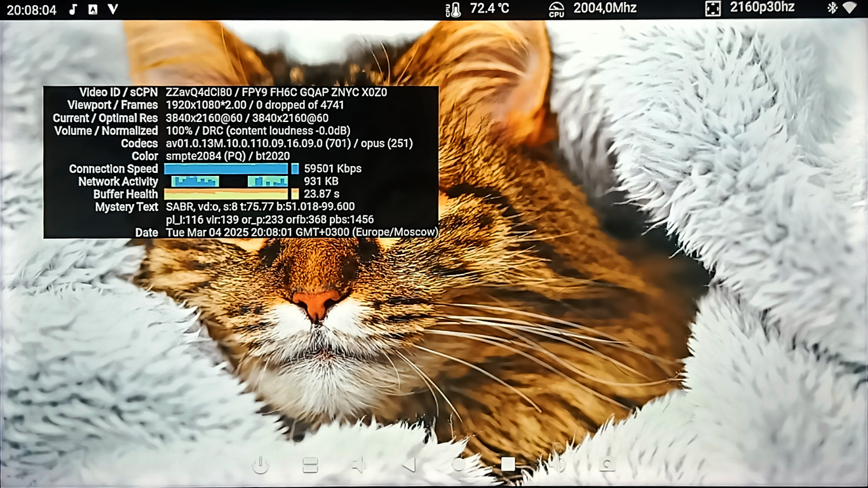Click the '59501 Kbps' connection speed value

[333, 168]
